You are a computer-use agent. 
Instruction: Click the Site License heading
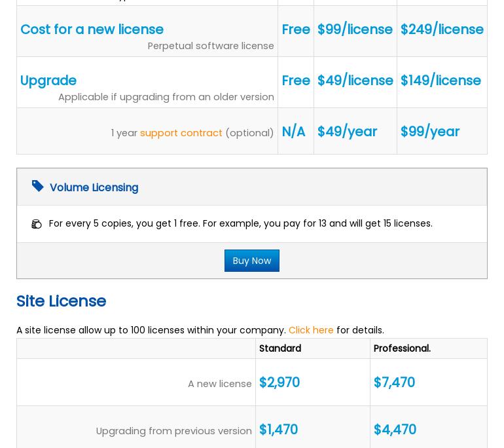click(61, 301)
